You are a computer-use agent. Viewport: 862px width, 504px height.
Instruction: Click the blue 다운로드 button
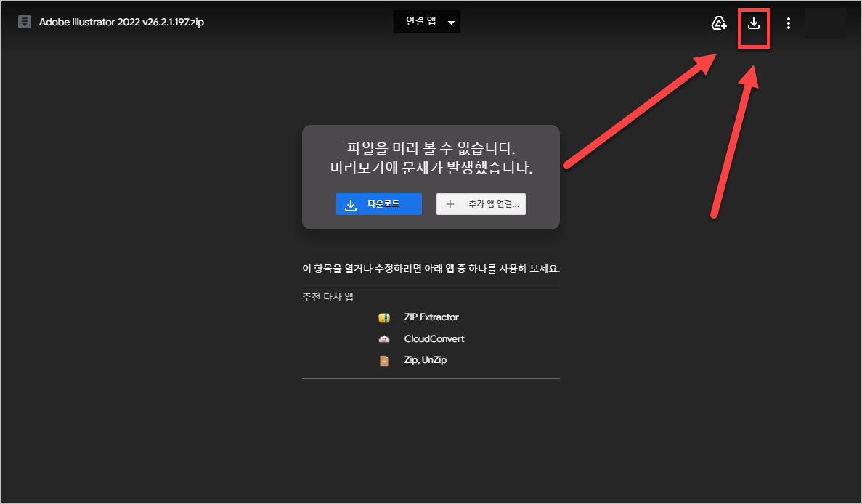pos(379,204)
